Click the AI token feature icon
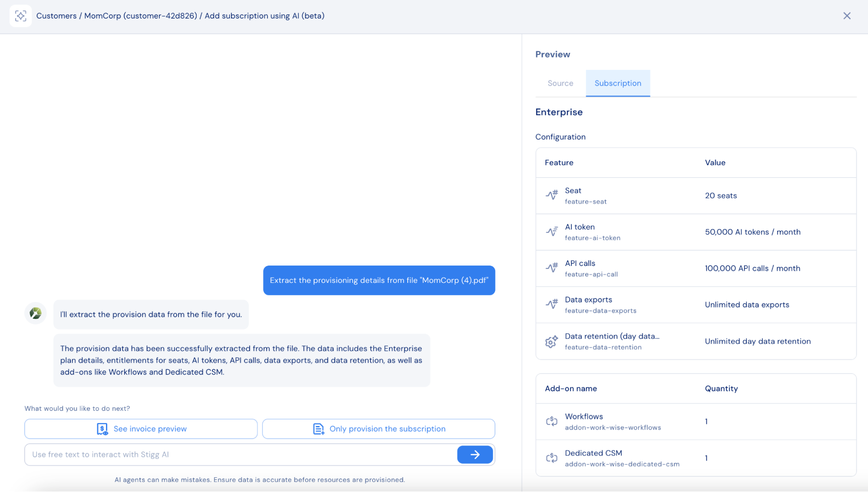This screenshot has height=492, width=868. pos(551,232)
